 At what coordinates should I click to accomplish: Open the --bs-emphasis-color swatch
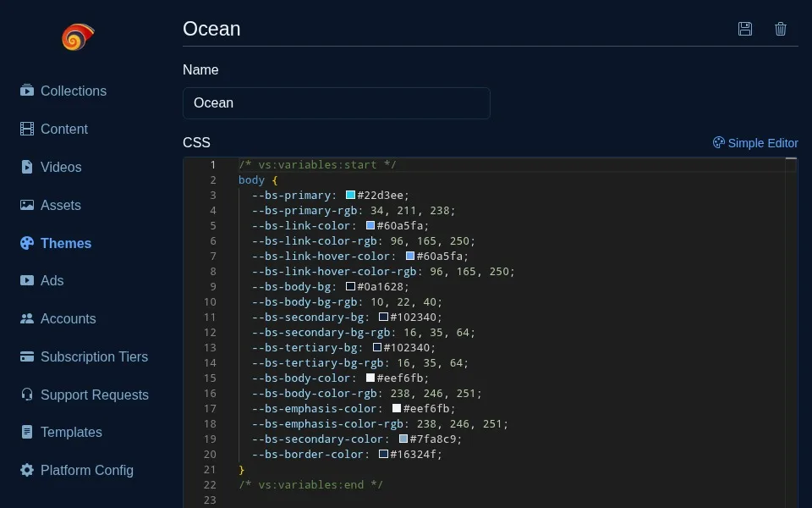[x=397, y=408]
